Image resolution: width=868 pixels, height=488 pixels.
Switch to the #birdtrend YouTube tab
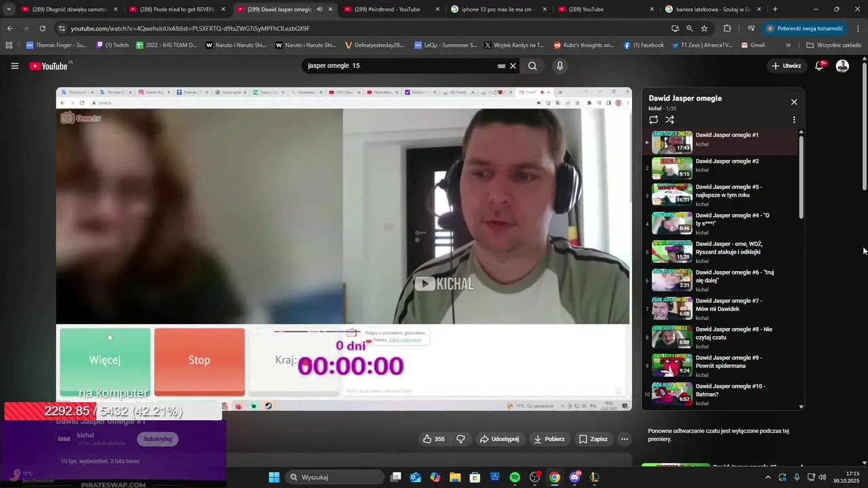[x=392, y=9]
